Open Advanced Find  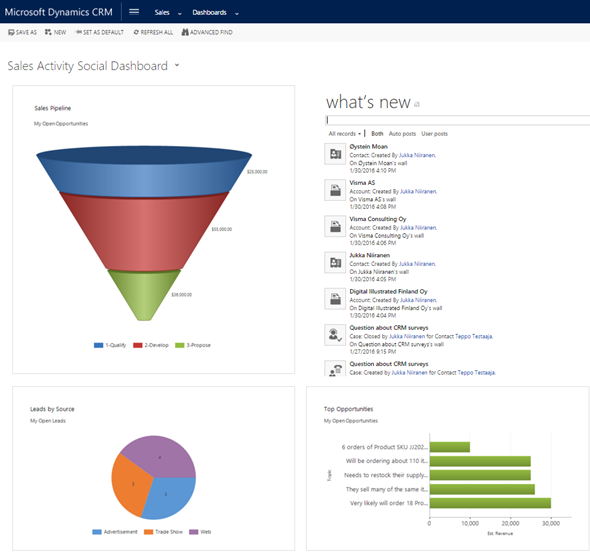point(207,32)
